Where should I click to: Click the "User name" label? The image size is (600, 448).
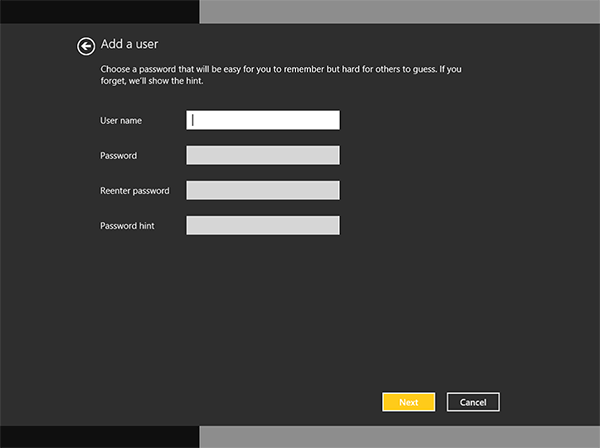[x=121, y=121]
